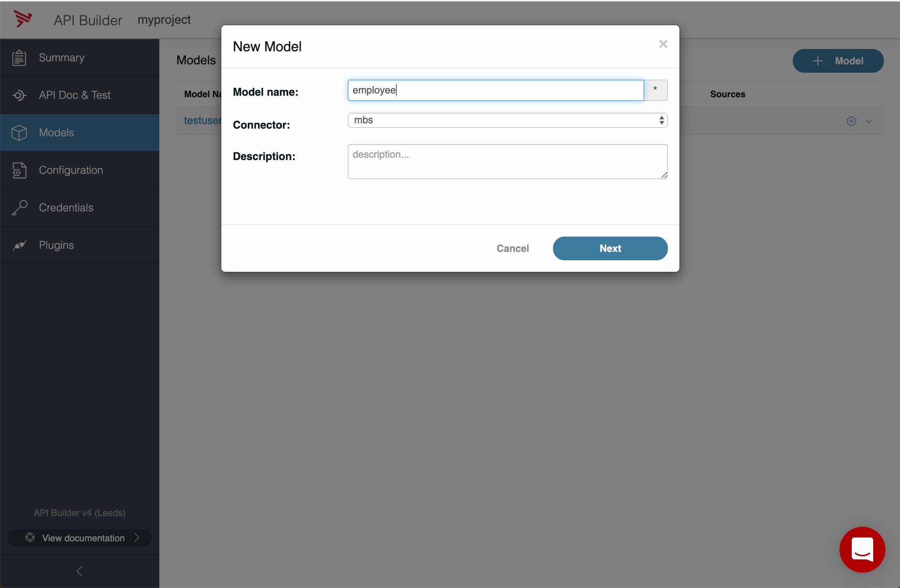Open the Connector dropdown showing mbs
The width and height of the screenshot is (900, 588).
pyautogui.click(x=507, y=120)
